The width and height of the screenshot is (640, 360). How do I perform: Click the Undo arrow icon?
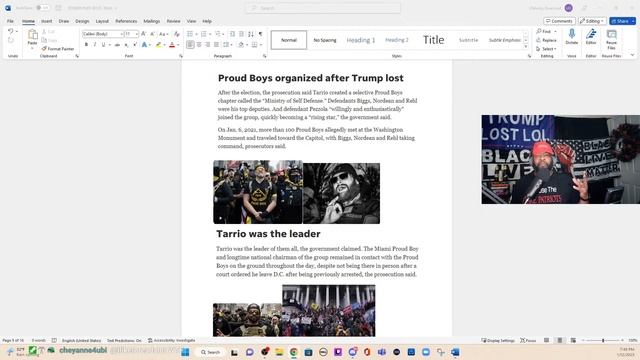click(11, 31)
